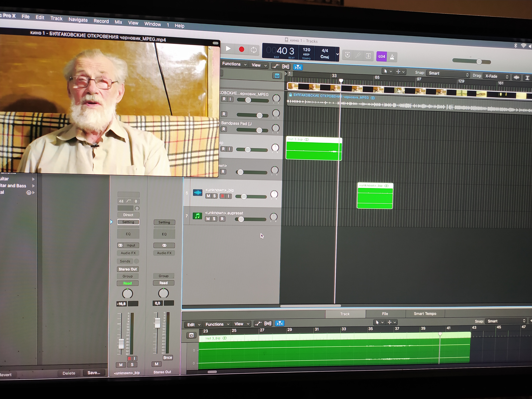532x399 pixels.
Task: Toggle the purple 1234 count-in button
Action: pyautogui.click(x=381, y=57)
